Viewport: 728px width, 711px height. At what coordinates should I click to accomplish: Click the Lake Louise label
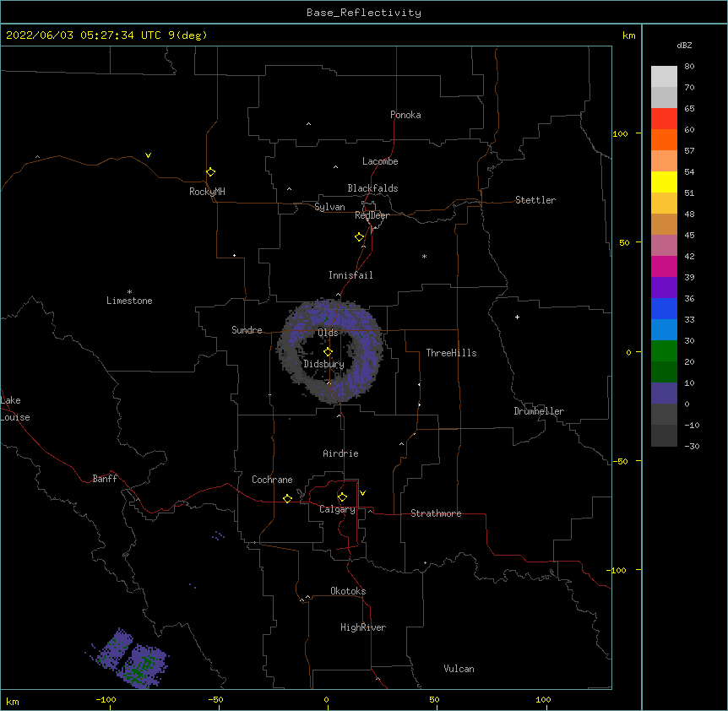(15, 409)
